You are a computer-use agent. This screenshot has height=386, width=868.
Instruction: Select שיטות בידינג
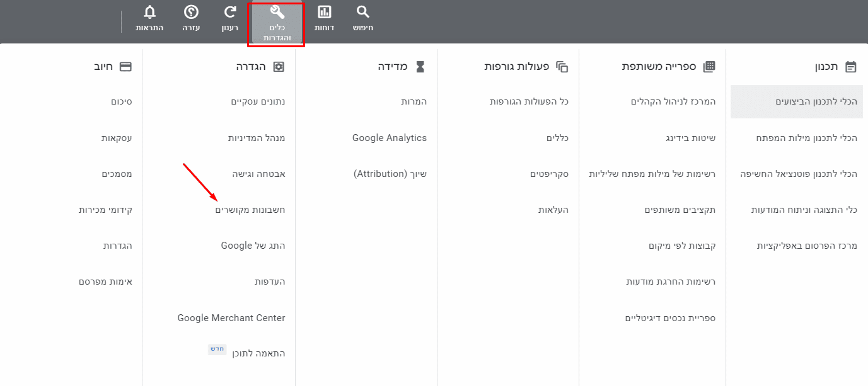[690, 138]
